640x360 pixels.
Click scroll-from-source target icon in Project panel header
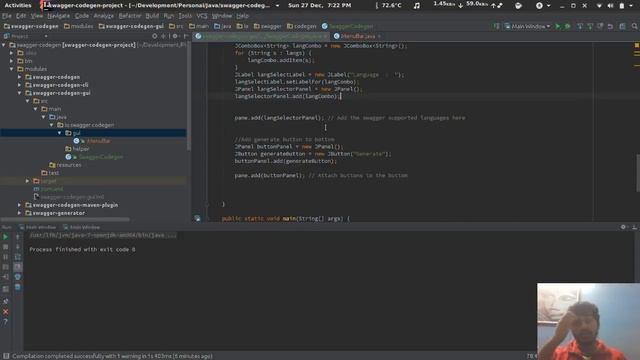point(154,36)
